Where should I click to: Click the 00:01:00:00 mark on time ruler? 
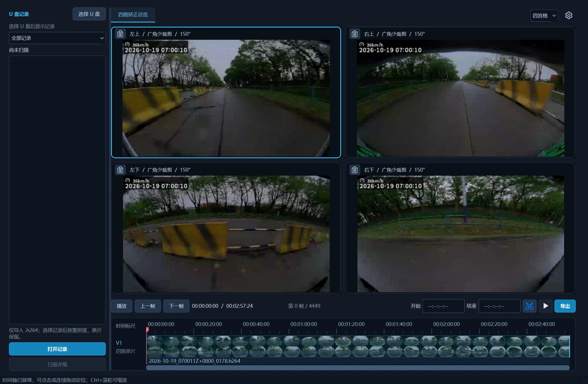tap(304, 324)
